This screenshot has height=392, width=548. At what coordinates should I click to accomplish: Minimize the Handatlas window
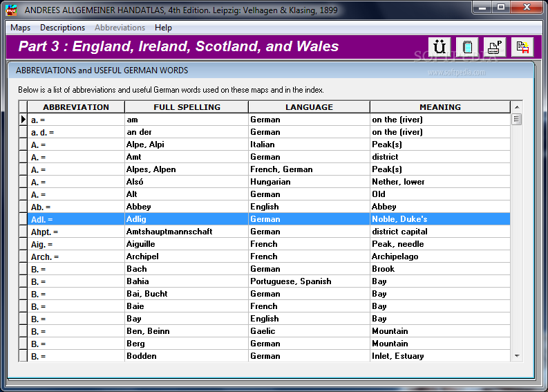click(482, 7)
